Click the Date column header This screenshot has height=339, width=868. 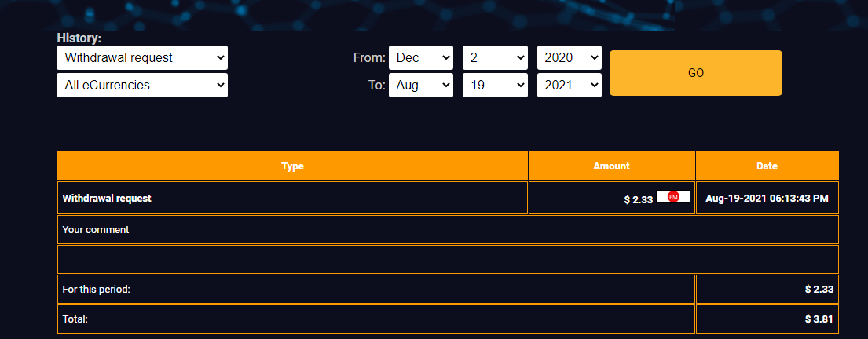pos(767,166)
